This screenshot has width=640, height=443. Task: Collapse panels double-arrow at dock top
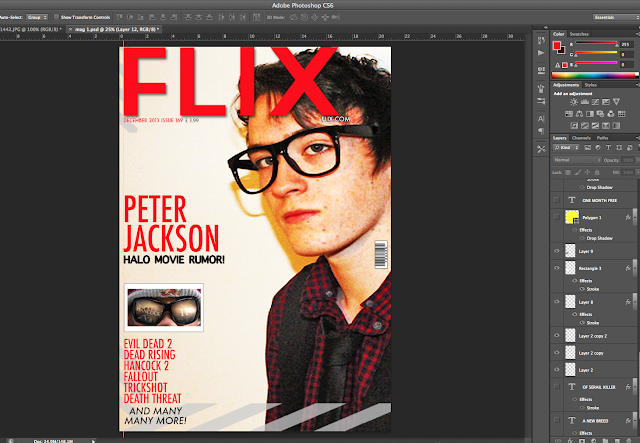[546, 28]
